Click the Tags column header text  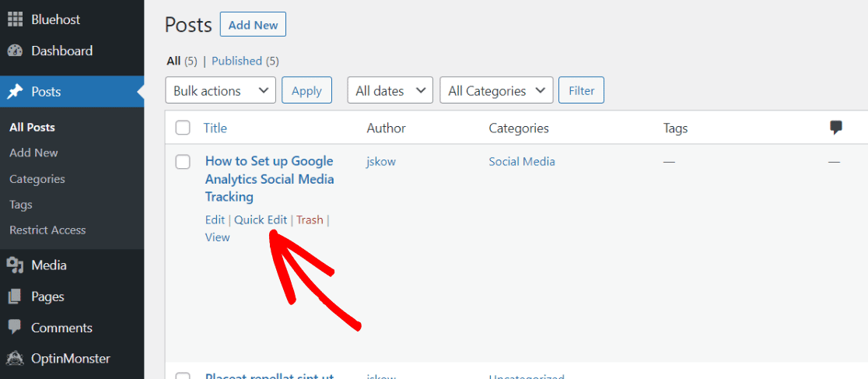675,128
